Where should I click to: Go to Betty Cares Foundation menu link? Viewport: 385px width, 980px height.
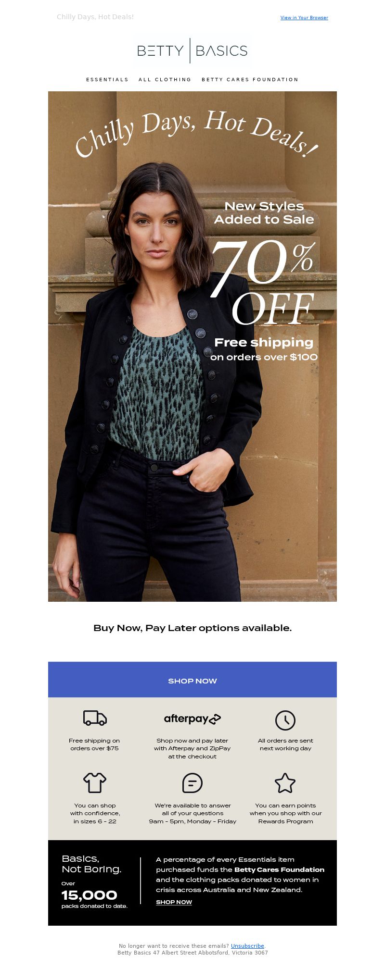(250, 80)
